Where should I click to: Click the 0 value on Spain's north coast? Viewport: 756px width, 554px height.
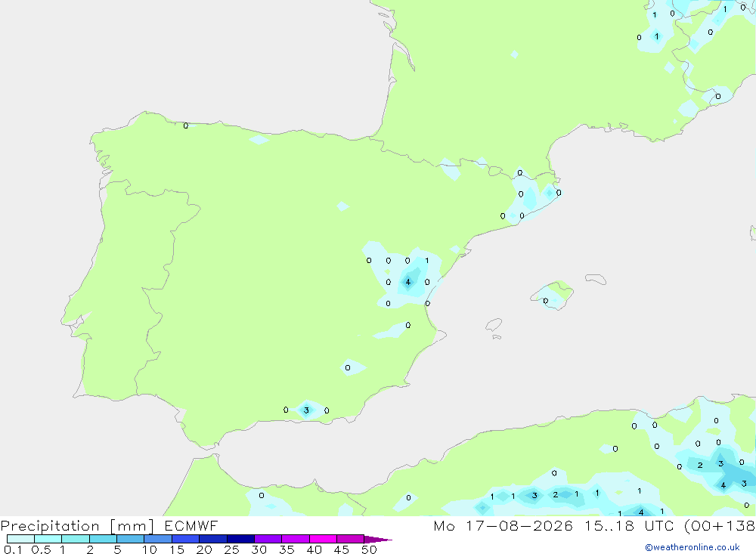[x=186, y=126]
